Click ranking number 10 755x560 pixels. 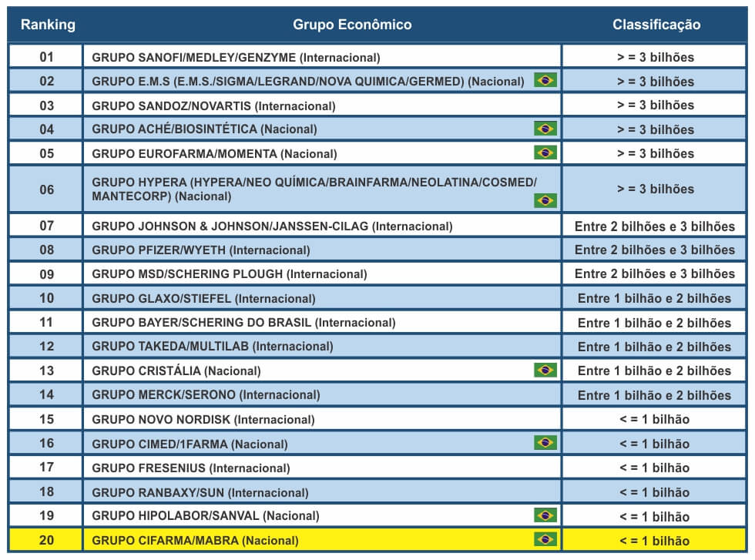(x=47, y=298)
